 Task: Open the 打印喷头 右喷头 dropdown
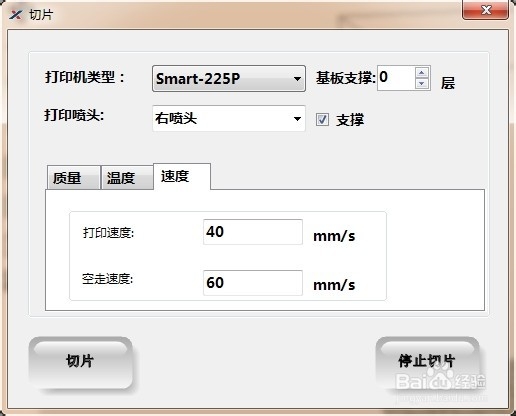coord(229,118)
